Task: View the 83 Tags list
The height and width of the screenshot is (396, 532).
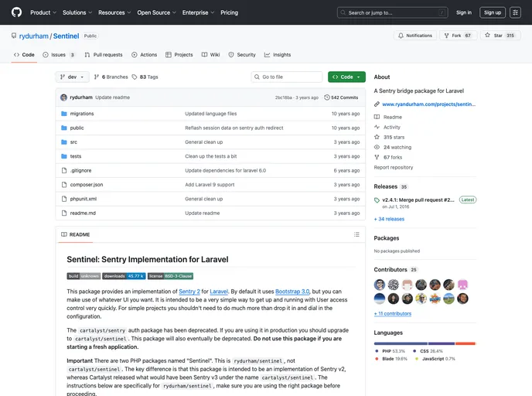Action: click(145, 77)
